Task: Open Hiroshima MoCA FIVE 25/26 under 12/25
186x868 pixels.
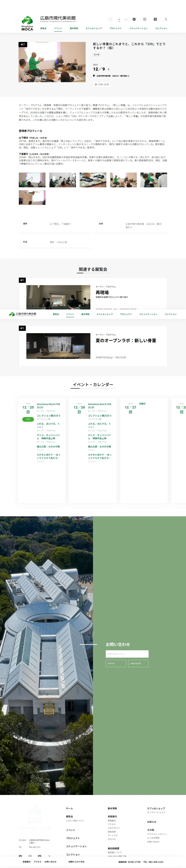Action: 49,406
